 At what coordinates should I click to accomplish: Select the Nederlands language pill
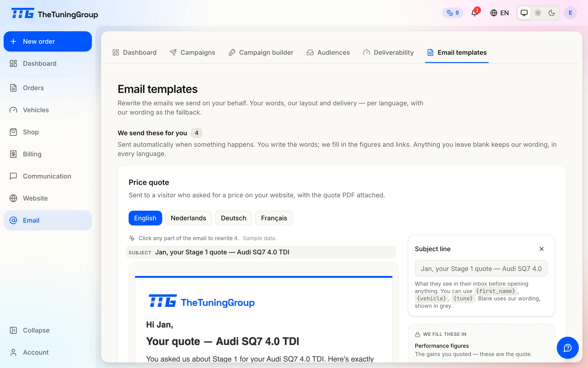(189, 218)
